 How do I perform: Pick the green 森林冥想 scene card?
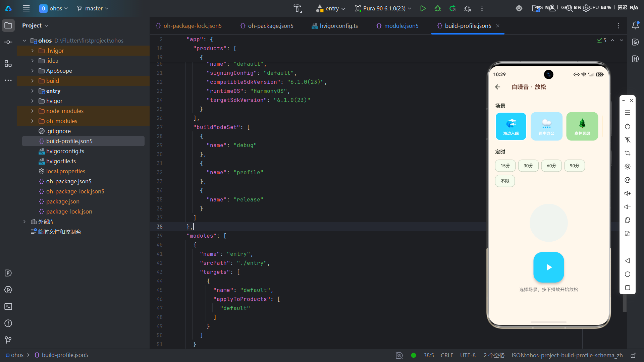click(x=582, y=126)
